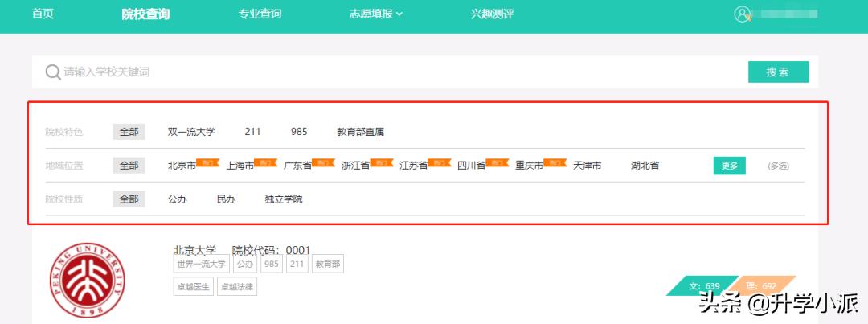Click the 文：639 score badge

(703, 285)
